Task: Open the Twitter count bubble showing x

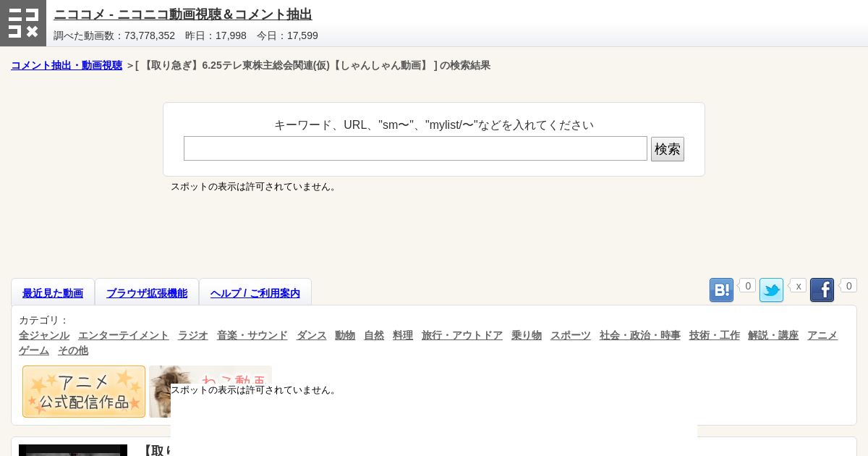Action: (x=798, y=286)
